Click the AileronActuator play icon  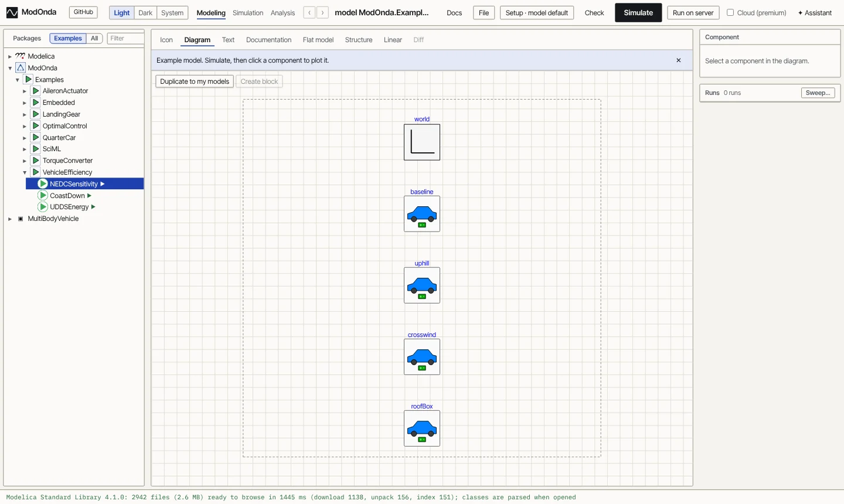pos(36,91)
